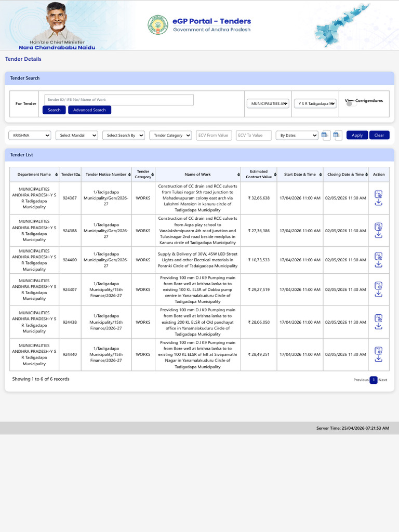This screenshot has width=399, height=532.
Task: Open the By Dates dropdown
Action: [297, 136]
